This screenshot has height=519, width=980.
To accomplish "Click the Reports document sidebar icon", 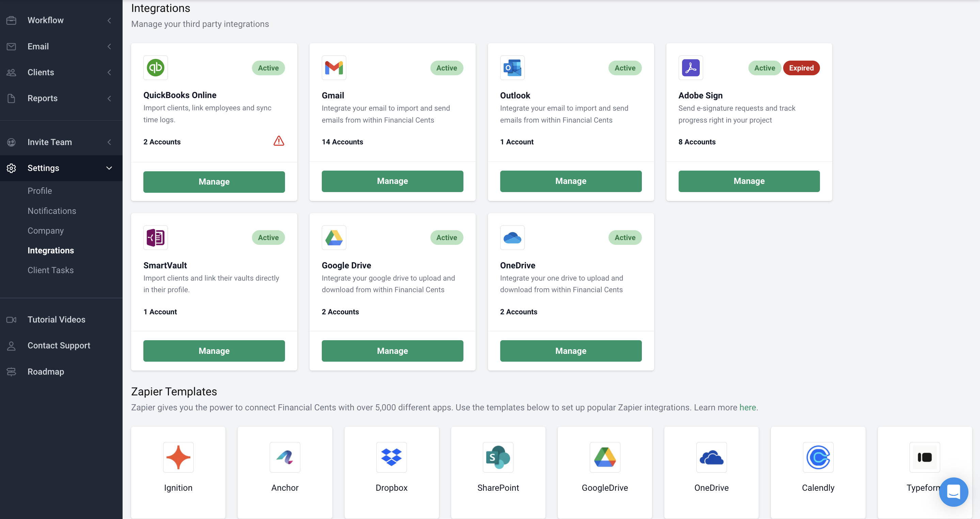I will pos(12,98).
